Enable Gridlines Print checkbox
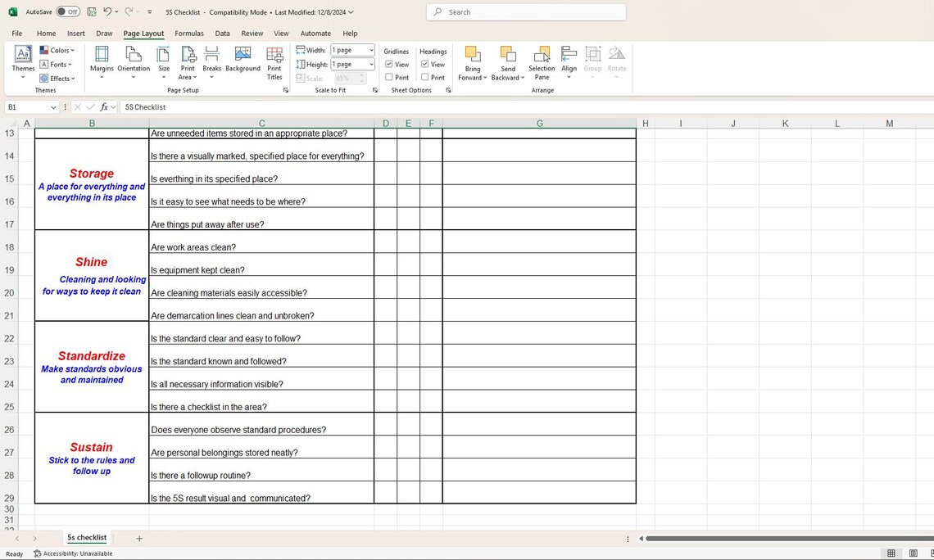The width and height of the screenshot is (934, 560). tap(389, 77)
